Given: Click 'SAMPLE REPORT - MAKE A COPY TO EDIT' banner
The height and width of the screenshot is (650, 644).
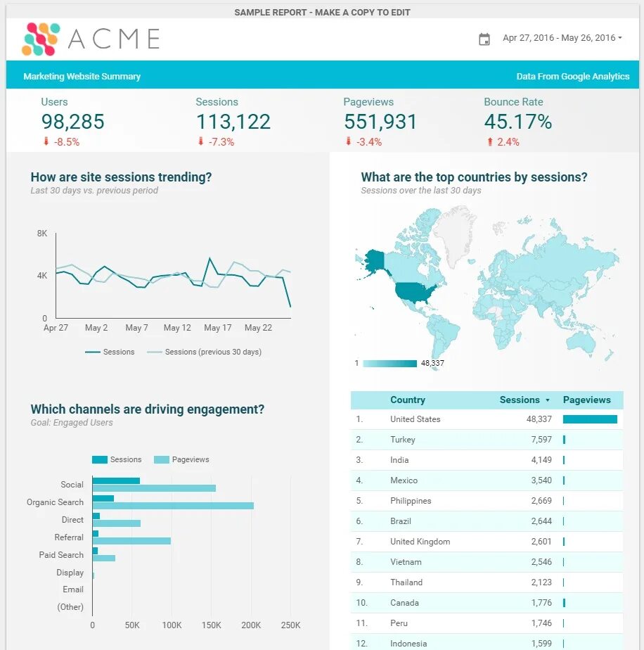Looking at the screenshot, I should coord(322,13).
